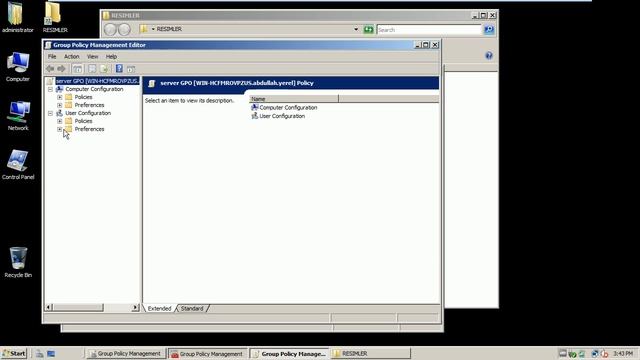Expand Policies under Computer Configuration
The height and width of the screenshot is (360, 640).
pos(60,97)
